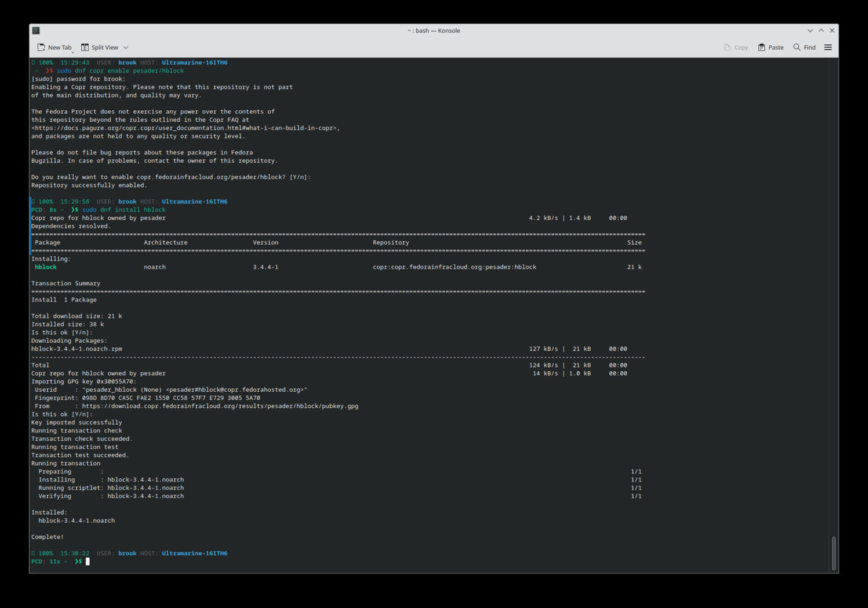Click the '[sudo] password for brook:' line
The height and width of the screenshot is (608, 868).
pos(78,79)
